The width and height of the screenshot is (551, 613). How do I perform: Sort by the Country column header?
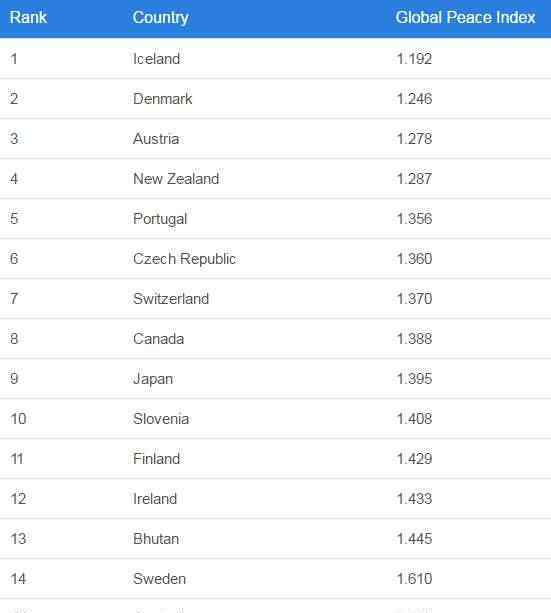click(x=160, y=18)
